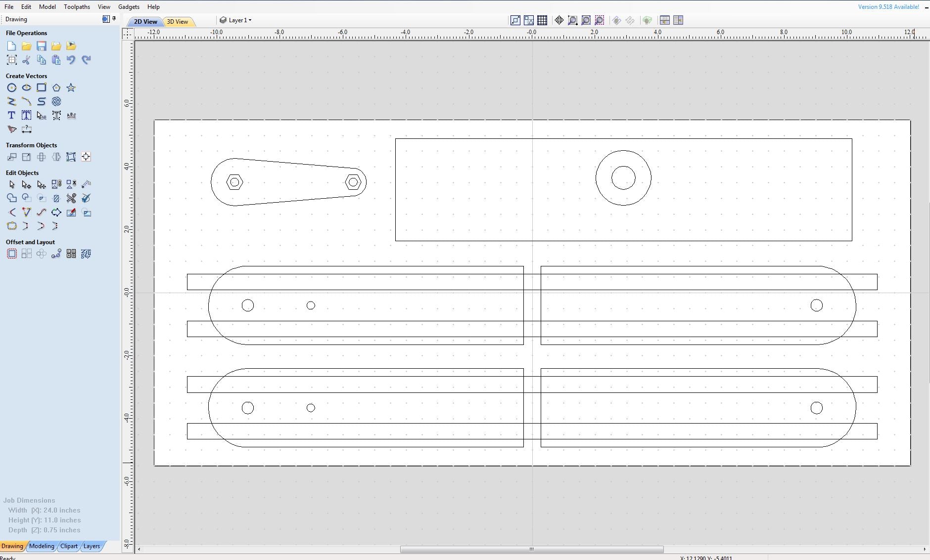The width and height of the screenshot is (930, 560).
Task: Switch to the 3D View tab
Action: (178, 21)
